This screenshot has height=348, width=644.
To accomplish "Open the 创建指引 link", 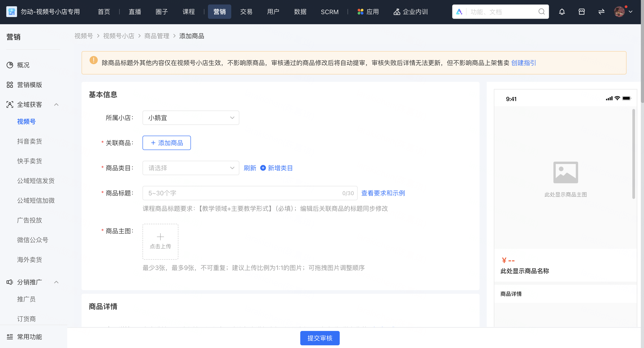I will (523, 63).
